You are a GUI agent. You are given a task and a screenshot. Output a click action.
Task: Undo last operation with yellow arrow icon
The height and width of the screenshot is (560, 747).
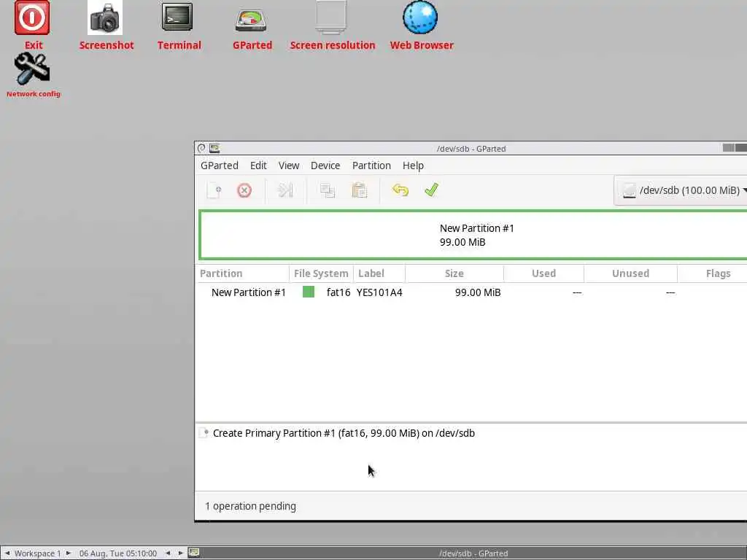click(400, 190)
